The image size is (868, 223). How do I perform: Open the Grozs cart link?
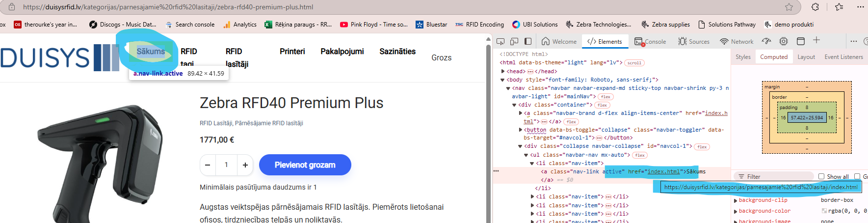point(442,58)
